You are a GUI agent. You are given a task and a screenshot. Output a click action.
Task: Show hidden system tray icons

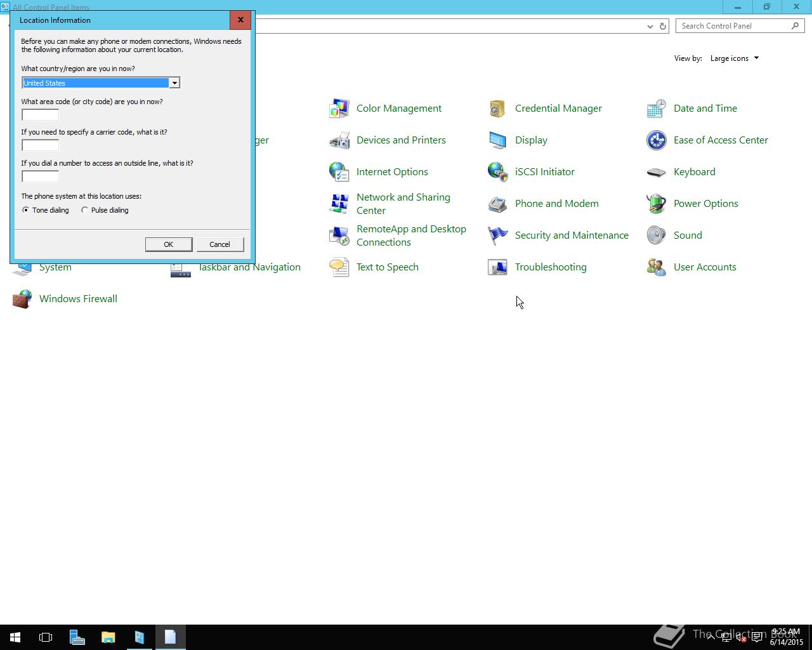pos(710,637)
